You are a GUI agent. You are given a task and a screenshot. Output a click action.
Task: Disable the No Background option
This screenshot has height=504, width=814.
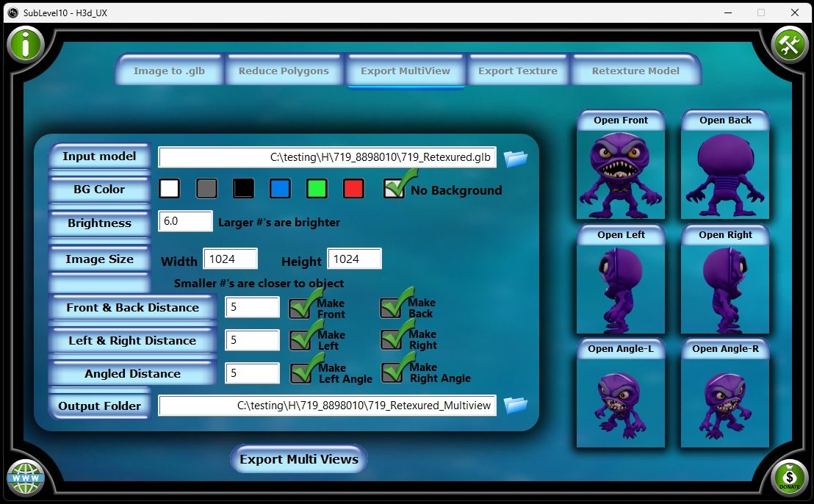click(395, 189)
